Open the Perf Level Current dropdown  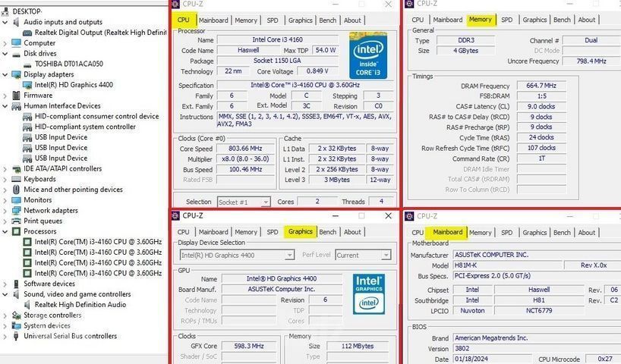tap(386, 256)
